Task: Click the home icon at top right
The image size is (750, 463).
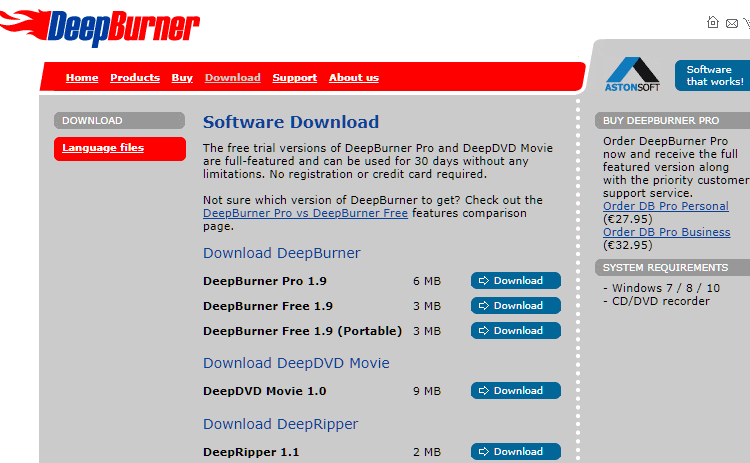Action: 713,22
